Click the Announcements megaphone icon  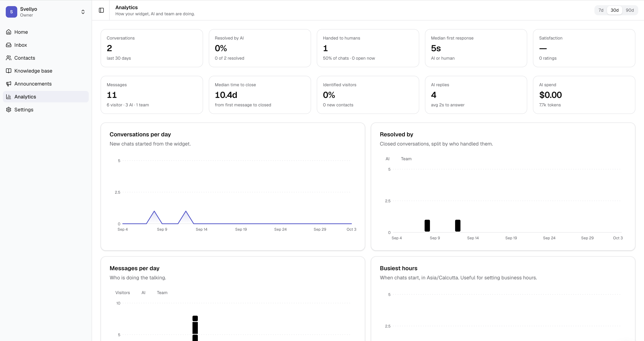pyautogui.click(x=9, y=84)
